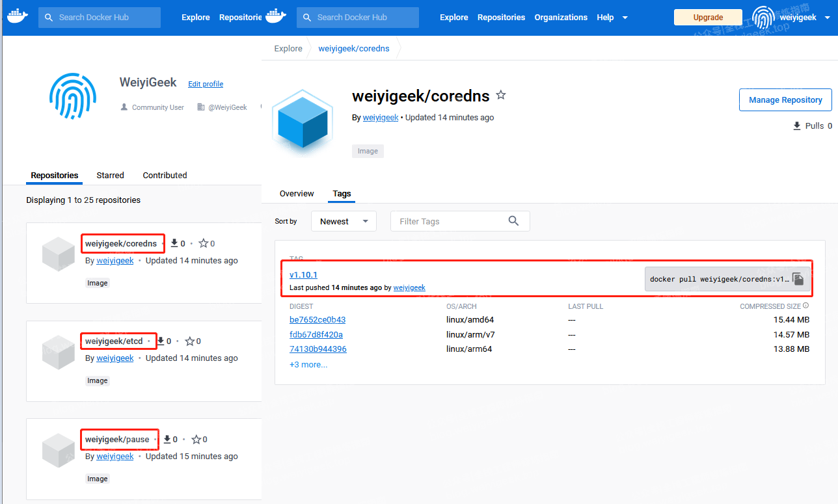Click download icon on weiyigeek/coredns card
838x504 pixels.
point(174,243)
